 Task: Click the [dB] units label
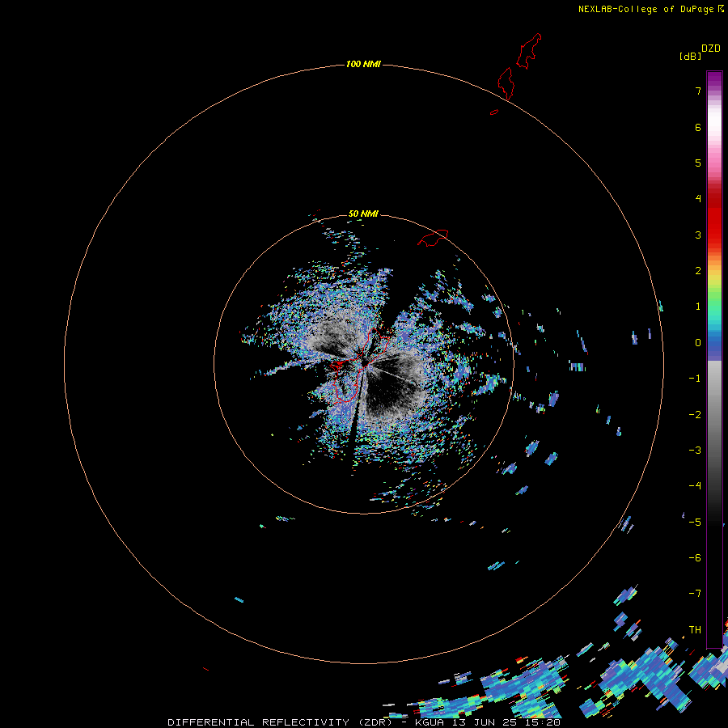691,56
